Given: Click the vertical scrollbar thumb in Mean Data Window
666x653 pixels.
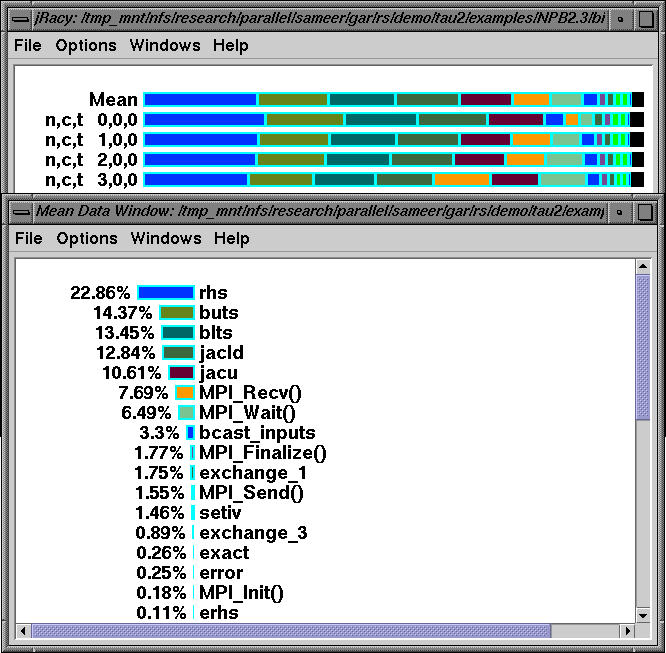Looking at the screenshot, I should click(x=643, y=347).
